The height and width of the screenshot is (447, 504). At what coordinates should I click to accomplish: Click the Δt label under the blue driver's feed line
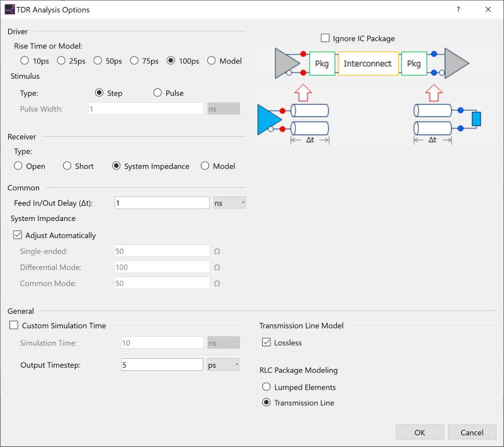pyautogui.click(x=310, y=140)
